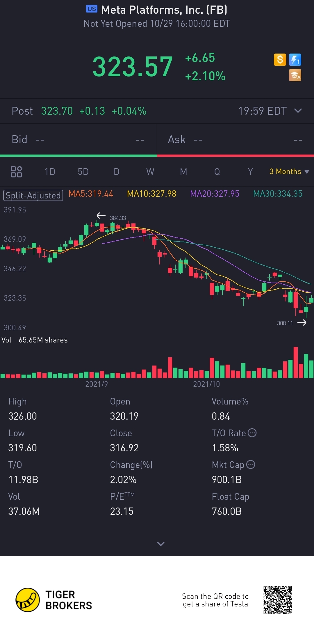Tap the 384.33 high marker on chart

point(118,218)
